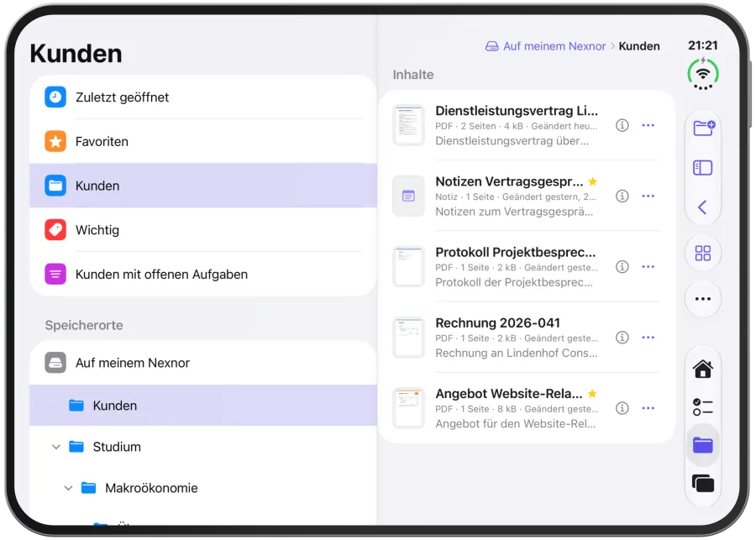Open more menu for Angebot Website-Rela...
Viewport: 756px width, 540px height.
click(648, 408)
